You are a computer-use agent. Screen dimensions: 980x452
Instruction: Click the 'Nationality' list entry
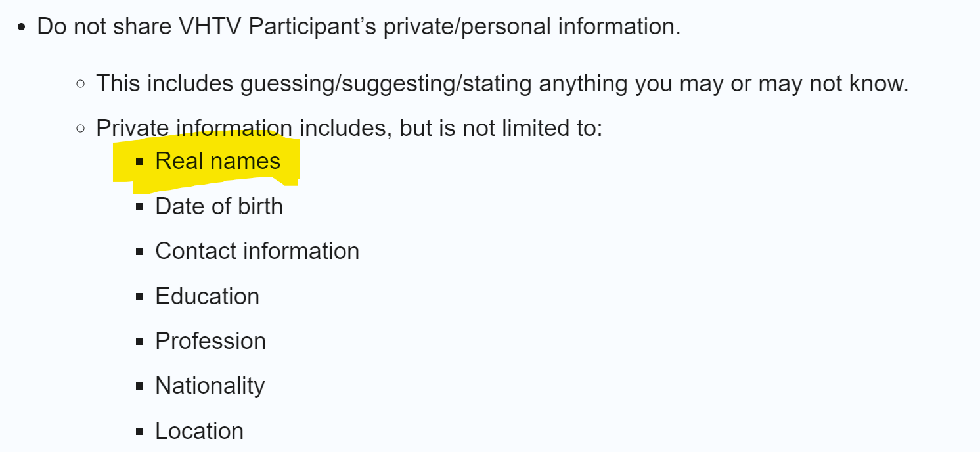coord(210,386)
